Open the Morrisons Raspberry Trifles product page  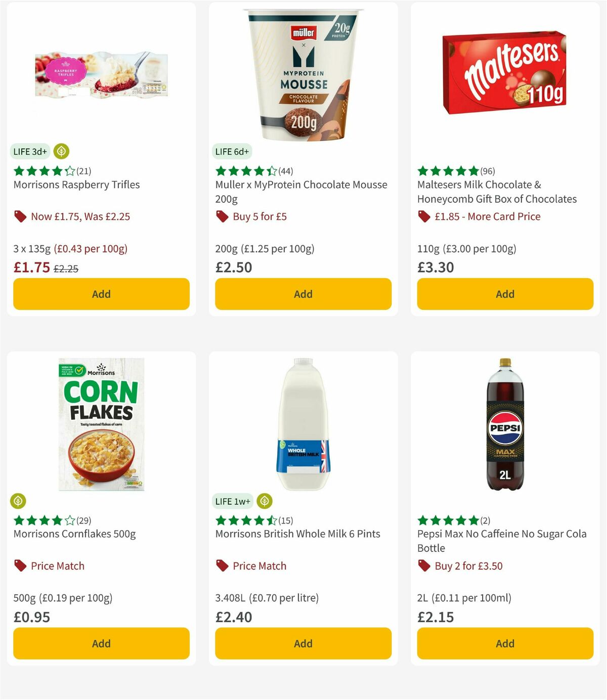click(x=76, y=185)
